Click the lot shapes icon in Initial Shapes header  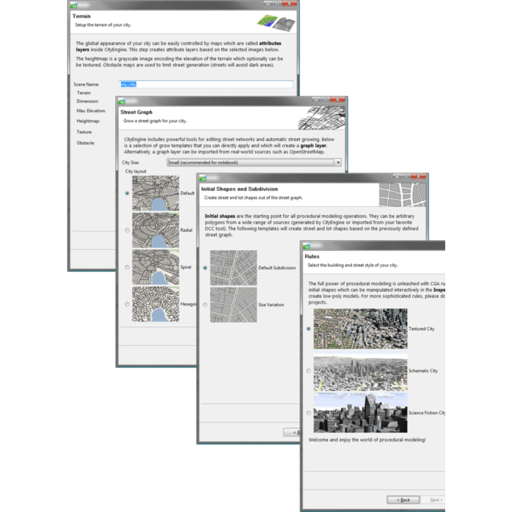pyautogui.click(x=402, y=195)
